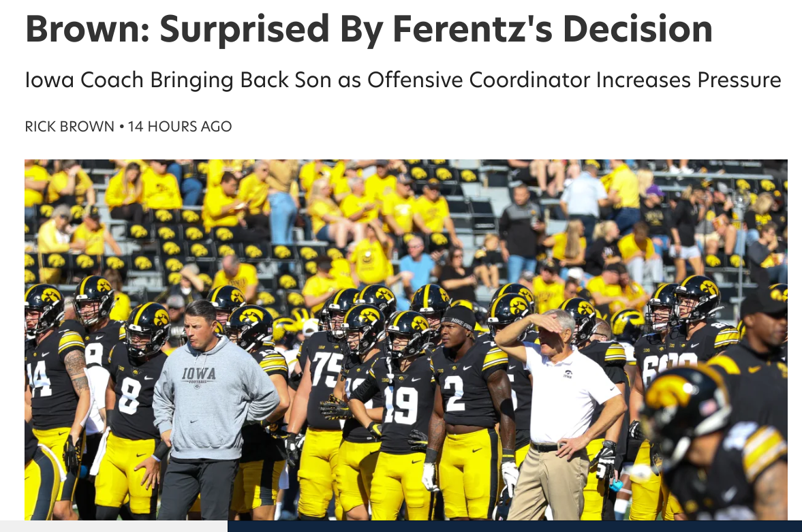Click the tattooed arm of player 14

[77, 371]
